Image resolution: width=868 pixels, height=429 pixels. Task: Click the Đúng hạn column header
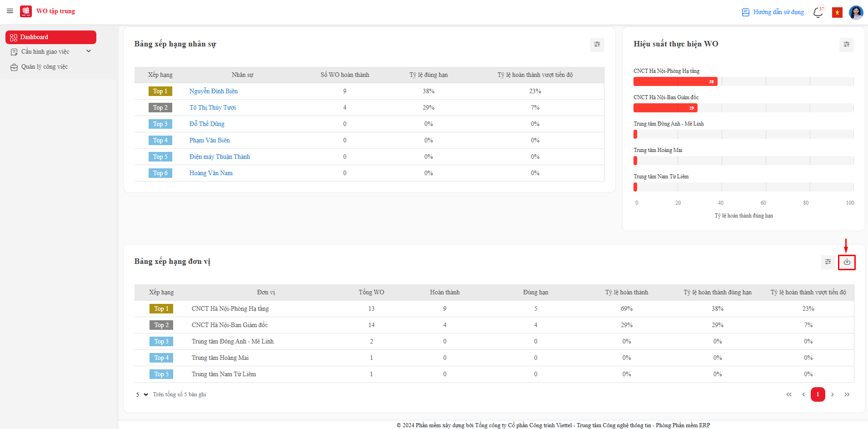click(536, 293)
